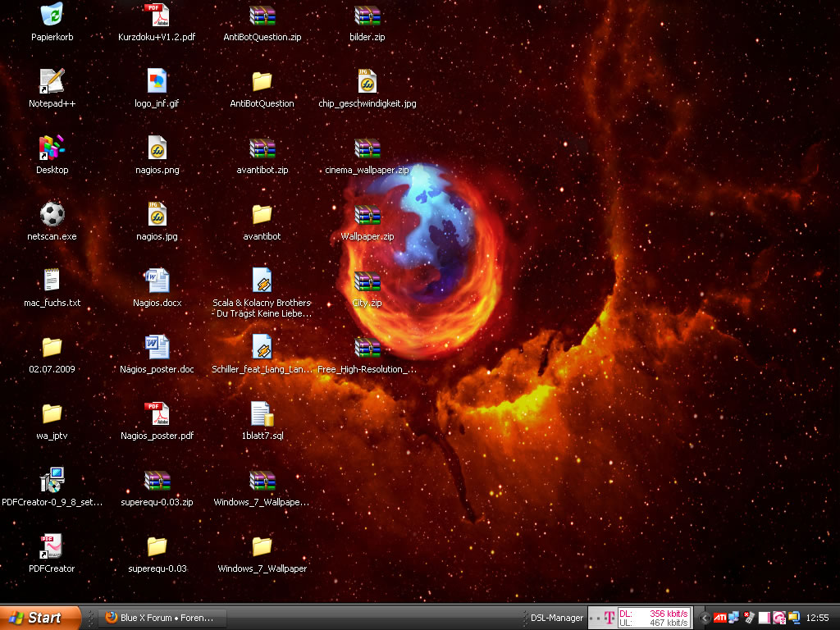Switch to Blue X Forum Firefox window
This screenshot has height=630, width=840.
point(162,618)
